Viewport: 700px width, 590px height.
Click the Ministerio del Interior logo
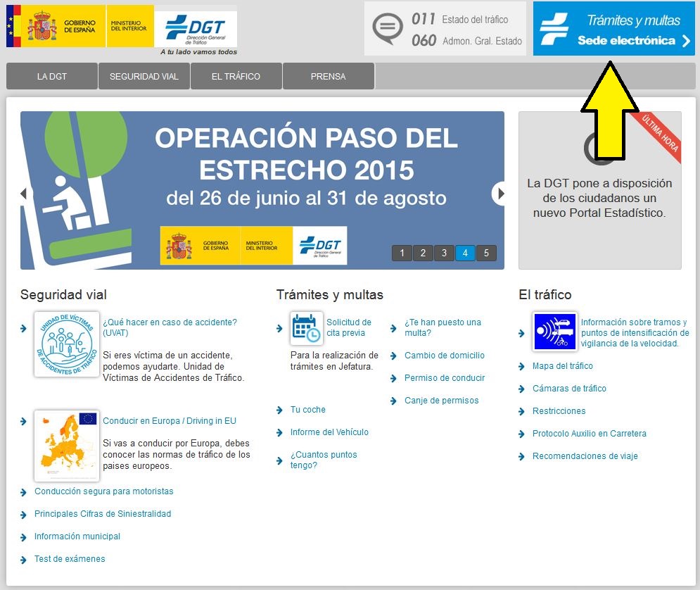(130, 26)
